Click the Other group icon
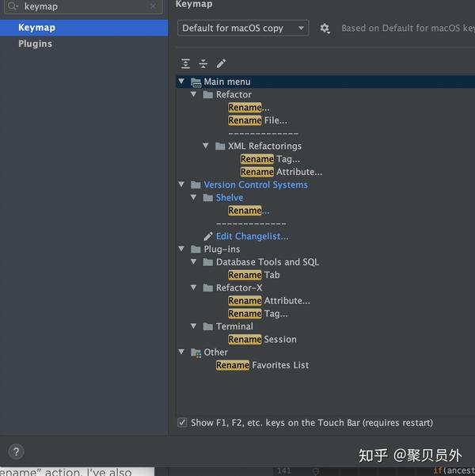Image resolution: width=475 pixels, height=476 pixels. point(196,352)
